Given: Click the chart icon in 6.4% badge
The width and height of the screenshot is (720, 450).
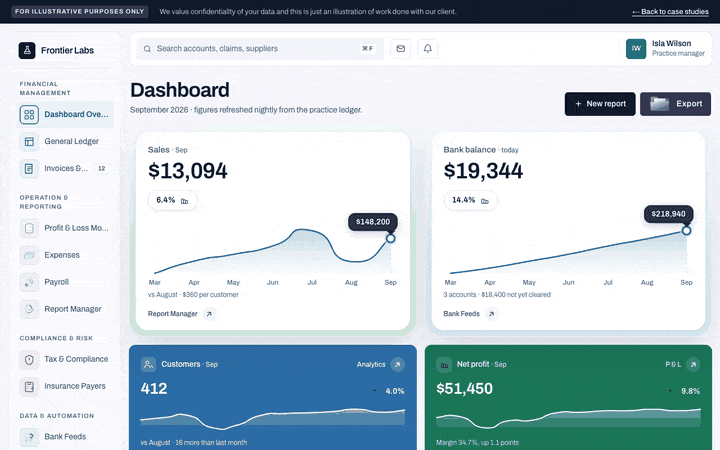Looking at the screenshot, I should click(184, 201).
